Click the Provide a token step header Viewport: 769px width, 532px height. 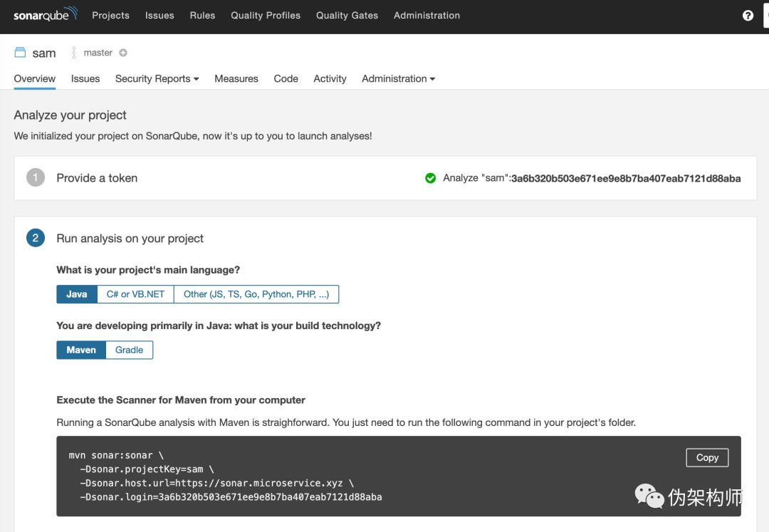(x=97, y=178)
